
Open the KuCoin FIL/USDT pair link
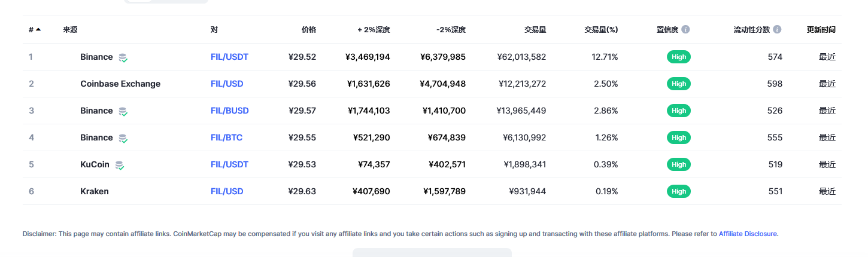click(229, 164)
